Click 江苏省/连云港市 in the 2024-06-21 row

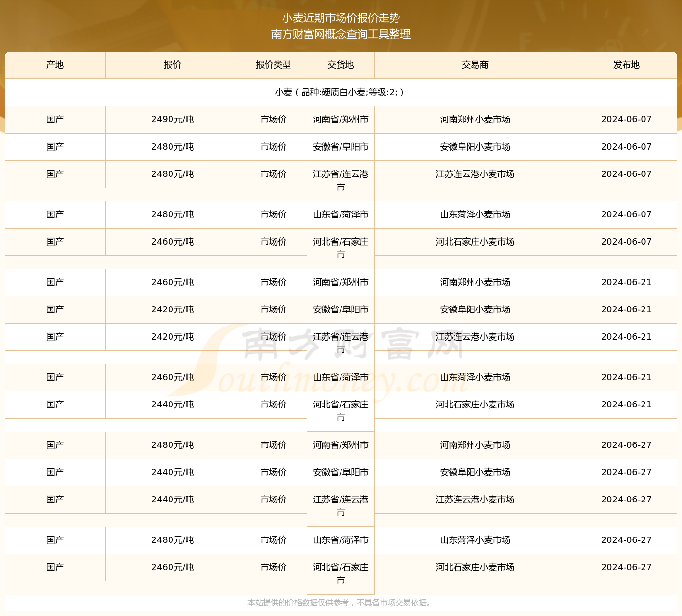click(341, 343)
